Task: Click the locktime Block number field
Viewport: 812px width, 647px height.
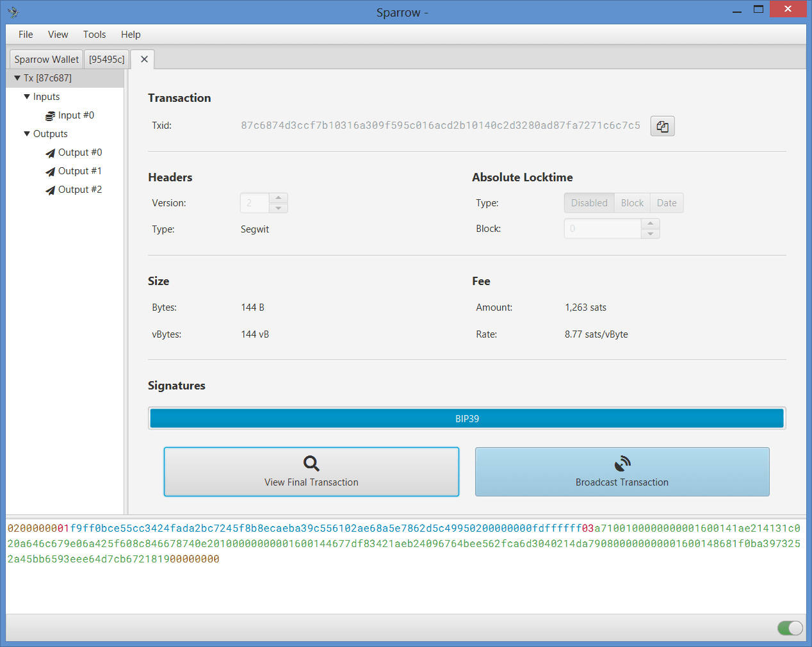Action: [x=603, y=229]
